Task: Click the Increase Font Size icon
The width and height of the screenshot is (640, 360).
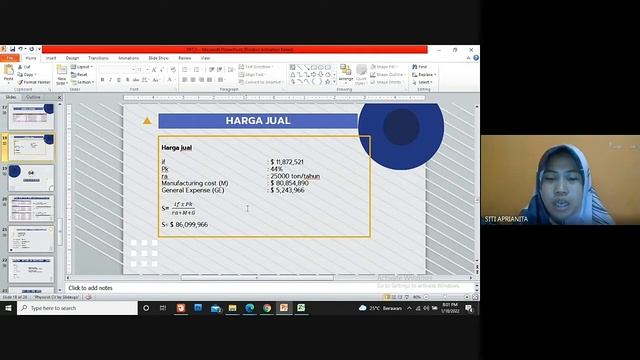Action: pyautogui.click(x=154, y=70)
